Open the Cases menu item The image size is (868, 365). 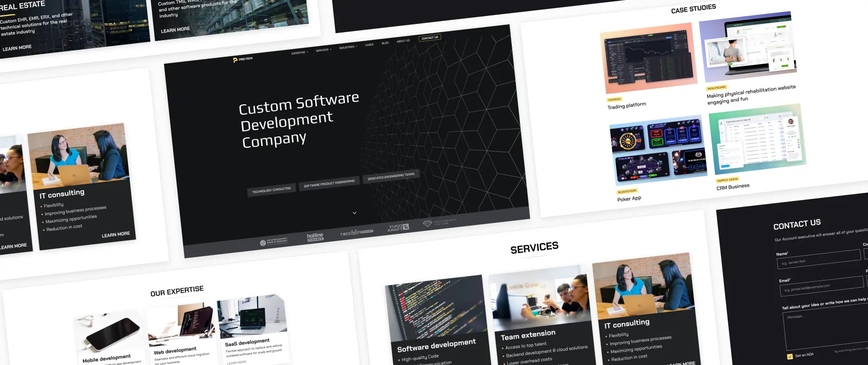click(369, 45)
